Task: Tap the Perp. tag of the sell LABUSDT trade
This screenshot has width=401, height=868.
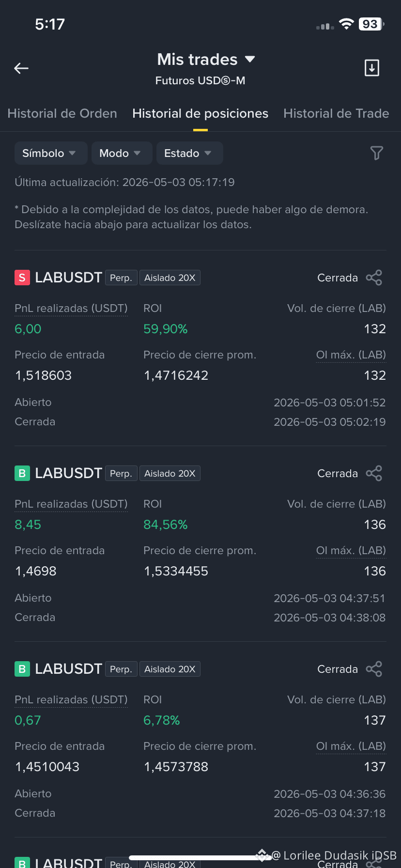Action: coord(121,278)
